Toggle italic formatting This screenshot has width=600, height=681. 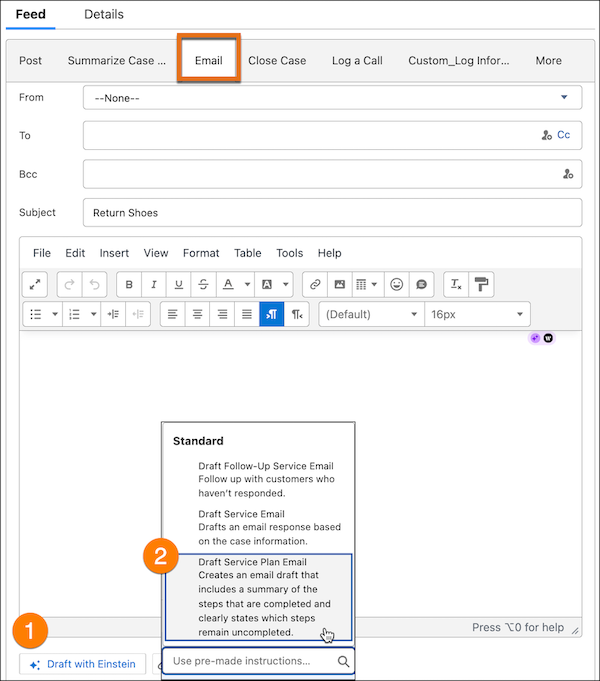tap(154, 284)
